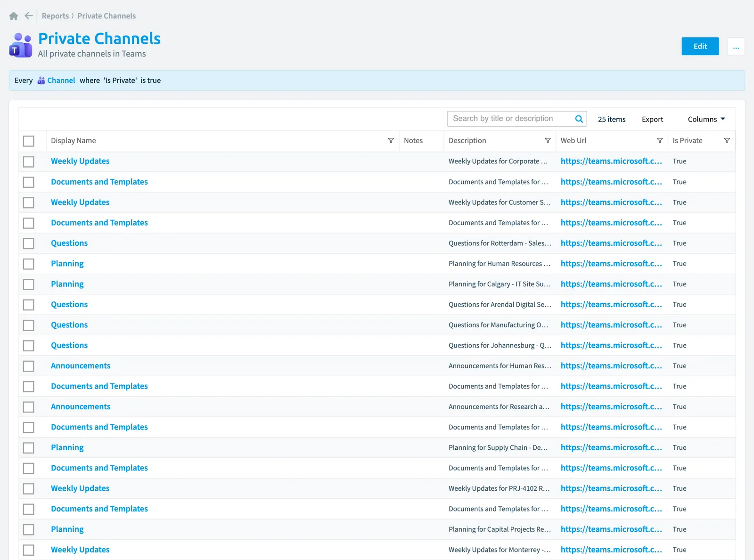Tick checkbox for Planning for Human Resources row
754x560 pixels.
pos(29,264)
